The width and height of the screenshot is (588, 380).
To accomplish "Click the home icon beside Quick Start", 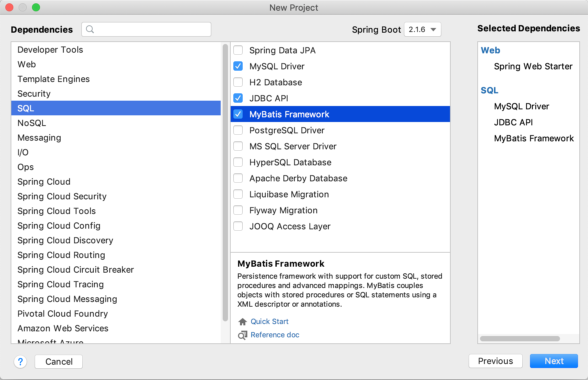I will pos(243,322).
